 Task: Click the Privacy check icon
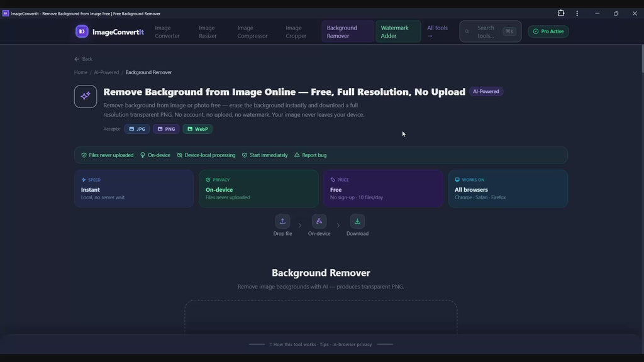tap(208, 180)
